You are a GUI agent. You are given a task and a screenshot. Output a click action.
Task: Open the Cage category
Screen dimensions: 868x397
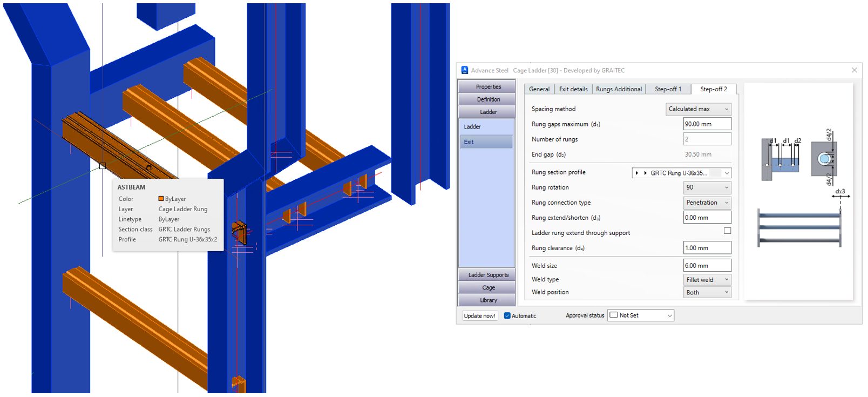[x=488, y=288]
